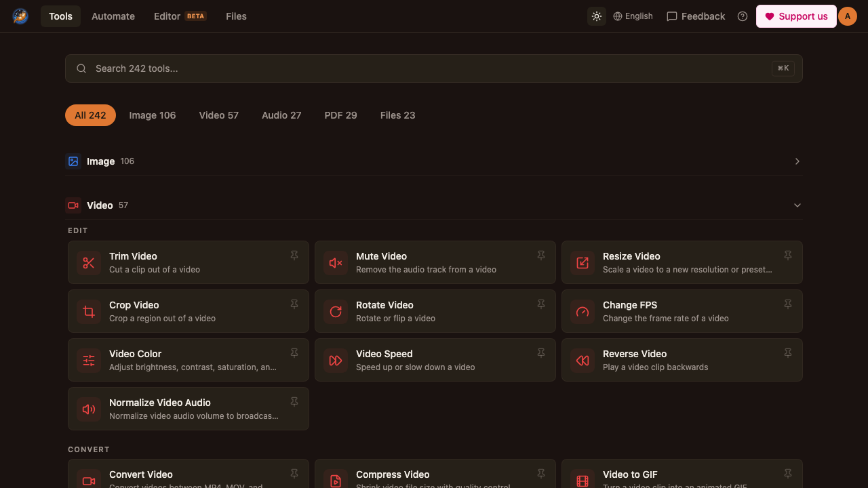The image size is (868, 488).
Task: Click the Image category icon
Action: point(73,161)
